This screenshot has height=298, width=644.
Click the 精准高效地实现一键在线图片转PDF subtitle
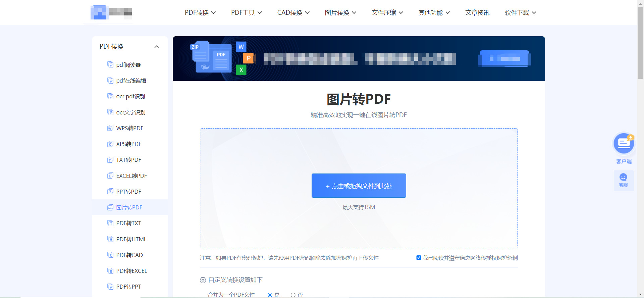tap(359, 115)
